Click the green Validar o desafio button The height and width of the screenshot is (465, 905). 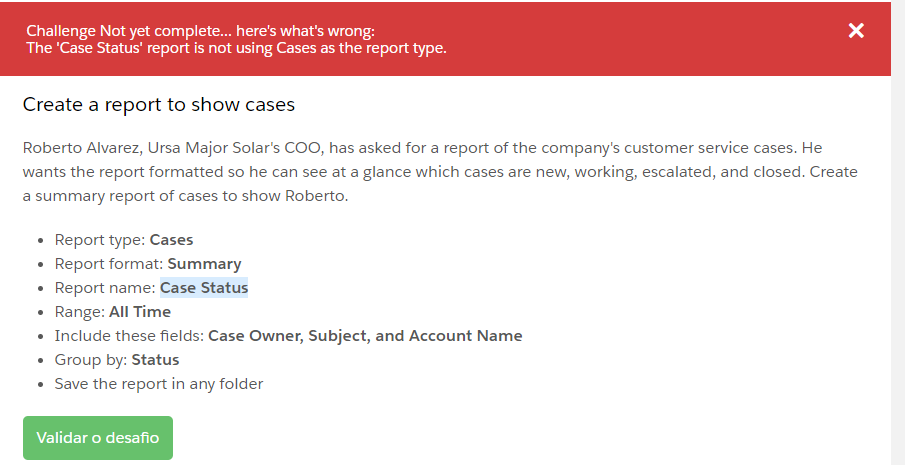click(98, 438)
